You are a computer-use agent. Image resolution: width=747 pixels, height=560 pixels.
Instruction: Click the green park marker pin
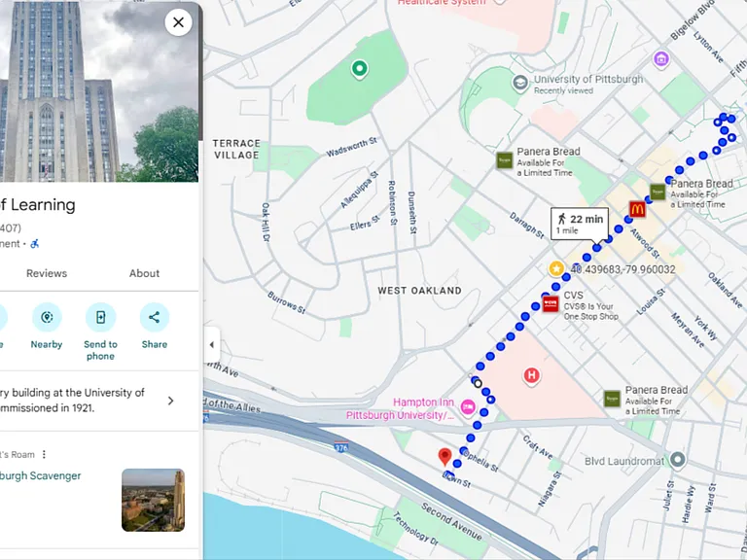coord(359,70)
